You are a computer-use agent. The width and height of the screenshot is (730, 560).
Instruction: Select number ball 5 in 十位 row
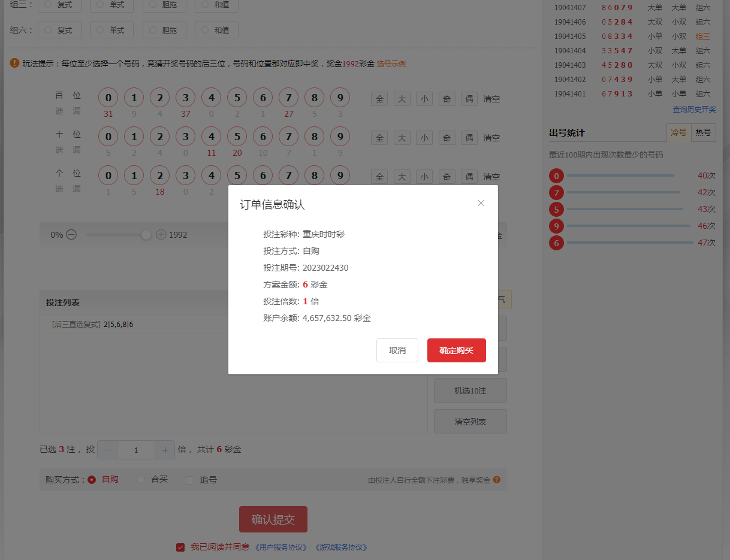coord(237,137)
